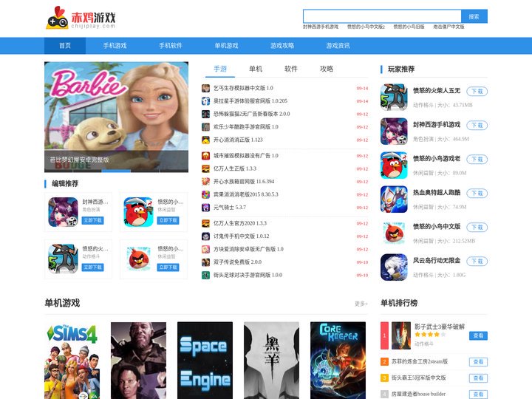Image resolution: width=532 pixels, height=399 pixels.
Task: Click the icon beside 街头足球对决手游官网版
Action: (205, 275)
